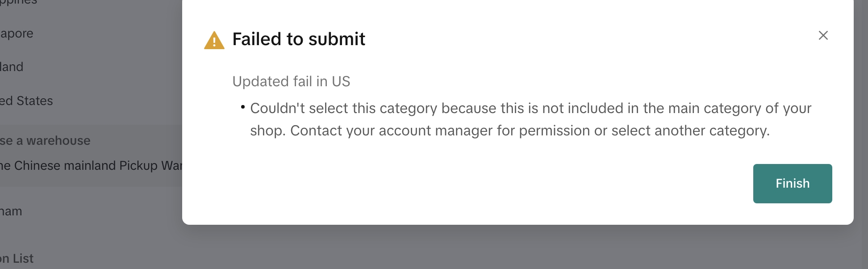Select the partially hidden Vietnam entry
The width and height of the screenshot is (868, 269).
coord(11,211)
